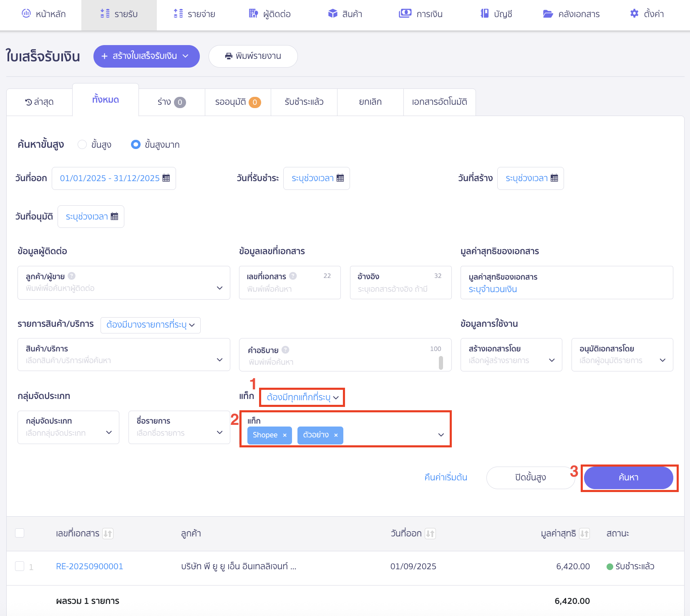The height and width of the screenshot is (616, 690).
Task: Click calendar icon beside วันที่สร้าง
Action: [x=554, y=178]
